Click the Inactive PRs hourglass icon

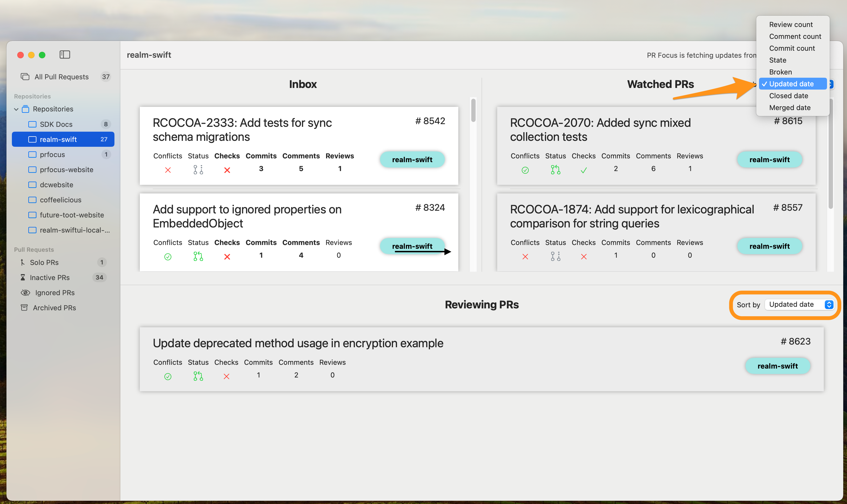tap(23, 277)
